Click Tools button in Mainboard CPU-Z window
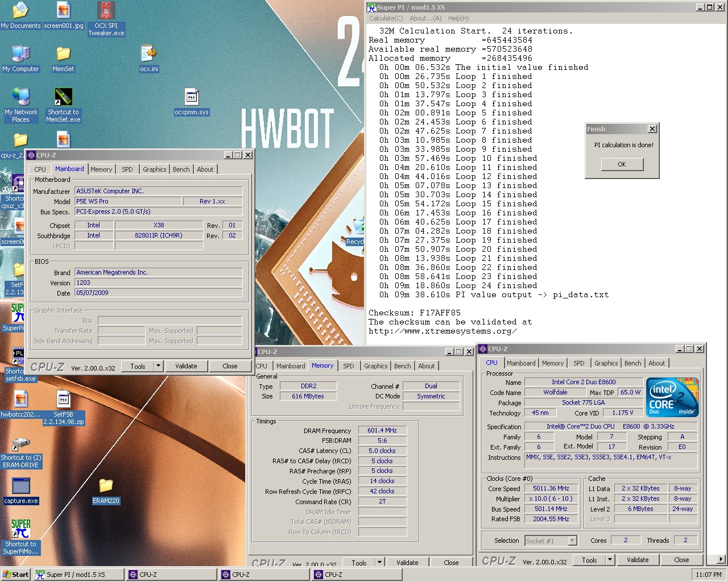Screen dimensions: 728x582 point(138,366)
